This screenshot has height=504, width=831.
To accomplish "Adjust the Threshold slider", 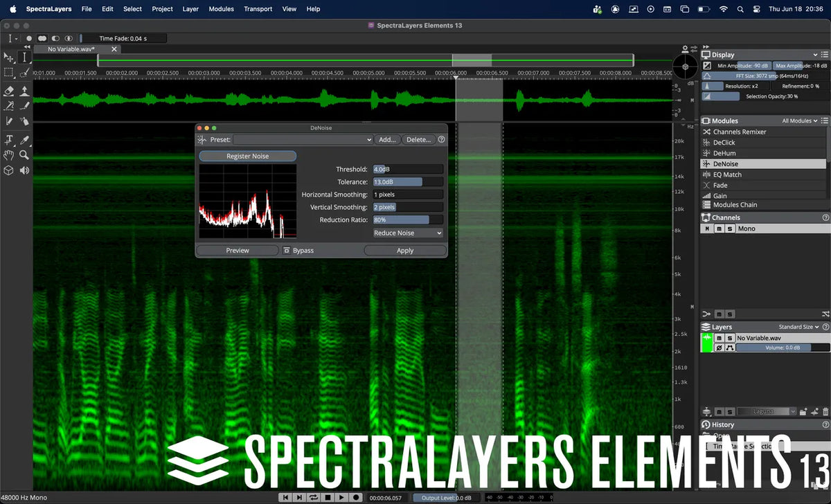I will [x=408, y=169].
